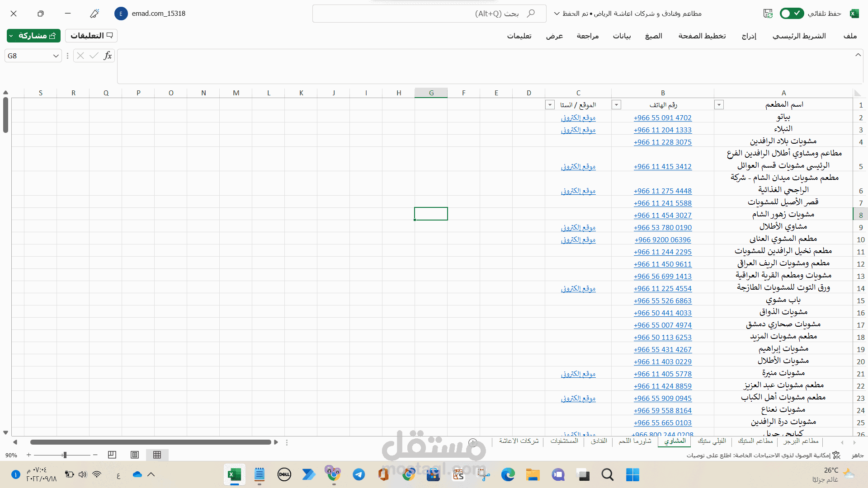The image size is (868, 488).
Task: Open the accessibility checker status icon
Action: (x=836, y=455)
